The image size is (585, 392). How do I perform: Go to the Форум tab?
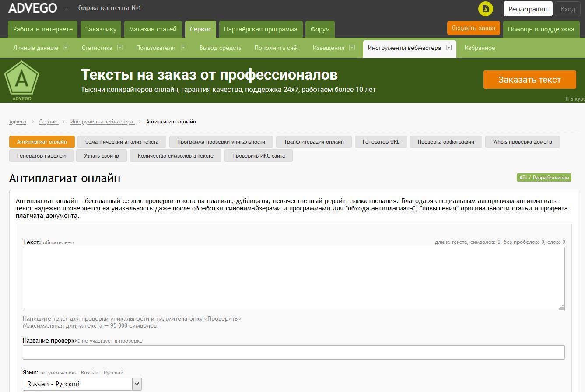[x=320, y=29]
